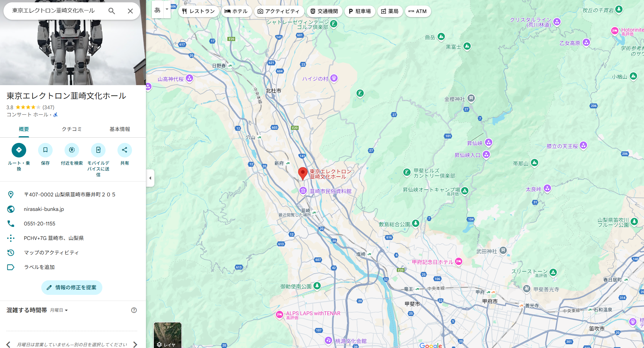Image resolution: width=644 pixels, height=348 pixels.
Task: Filter map by 薬局
Action: point(390,11)
